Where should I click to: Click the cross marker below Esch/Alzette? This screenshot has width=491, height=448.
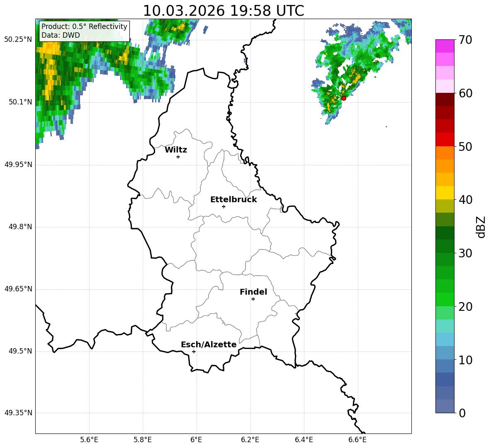click(x=194, y=351)
